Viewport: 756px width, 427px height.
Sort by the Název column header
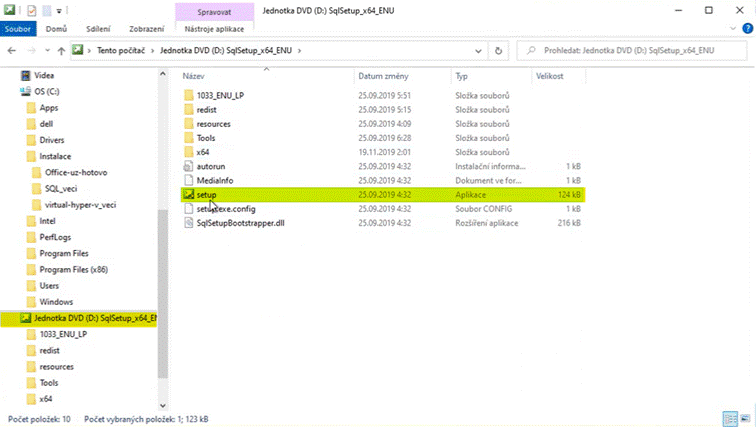pos(193,76)
